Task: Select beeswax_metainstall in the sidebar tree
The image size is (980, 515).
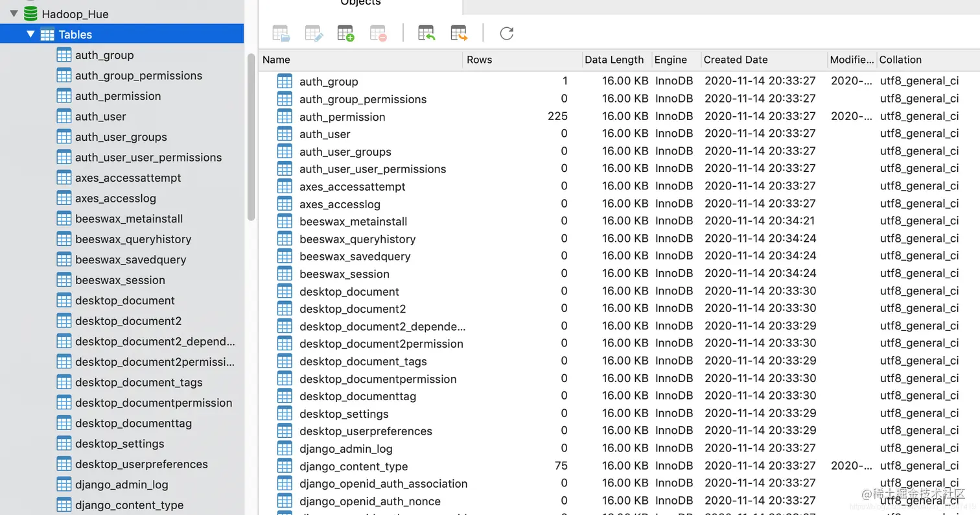Action: click(x=129, y=219)
